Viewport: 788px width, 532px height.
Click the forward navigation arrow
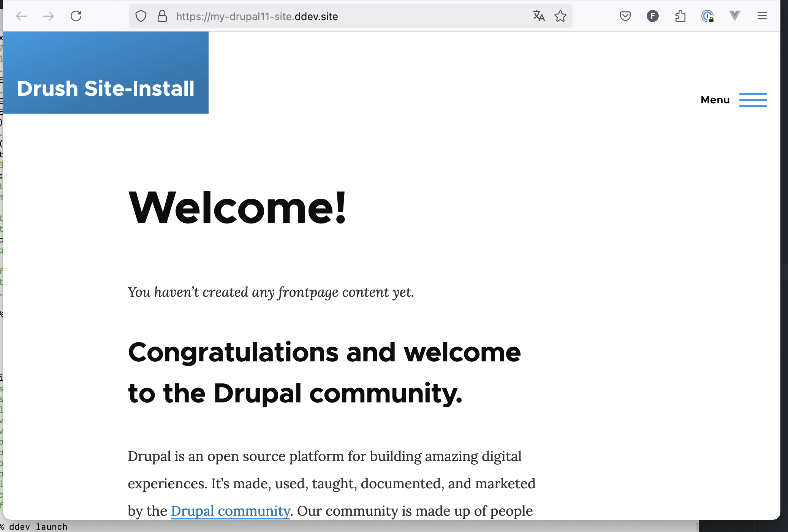[x=49, y=16]
